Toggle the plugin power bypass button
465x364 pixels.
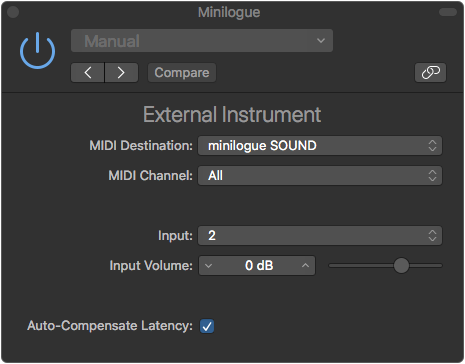37,51
